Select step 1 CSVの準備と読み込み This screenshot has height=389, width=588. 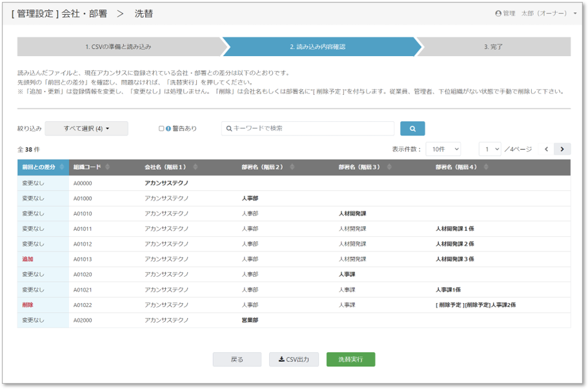(118, 46)
